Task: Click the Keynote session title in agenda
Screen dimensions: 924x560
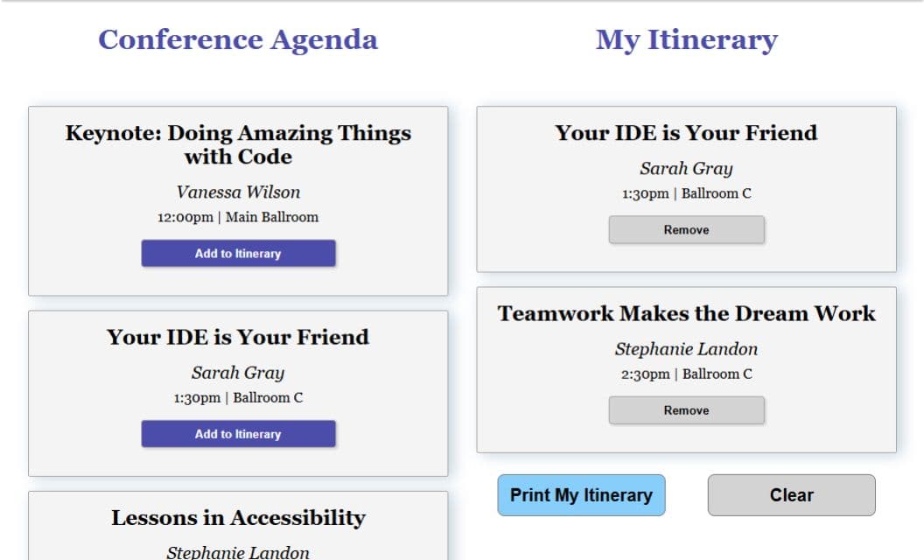Action: coord(238,145)
